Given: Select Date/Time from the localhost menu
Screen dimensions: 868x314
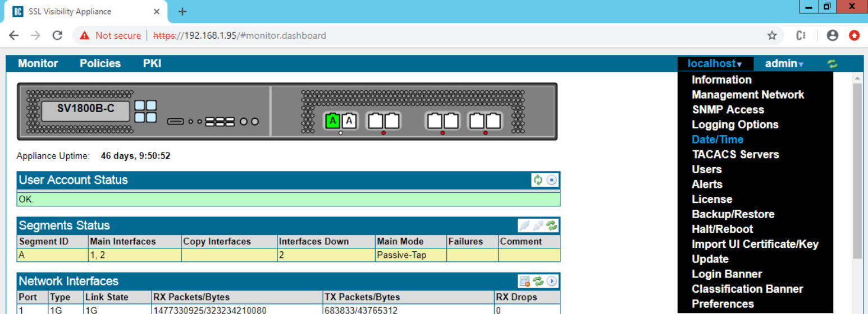Looking at the screenshot, I should point(717,140).
